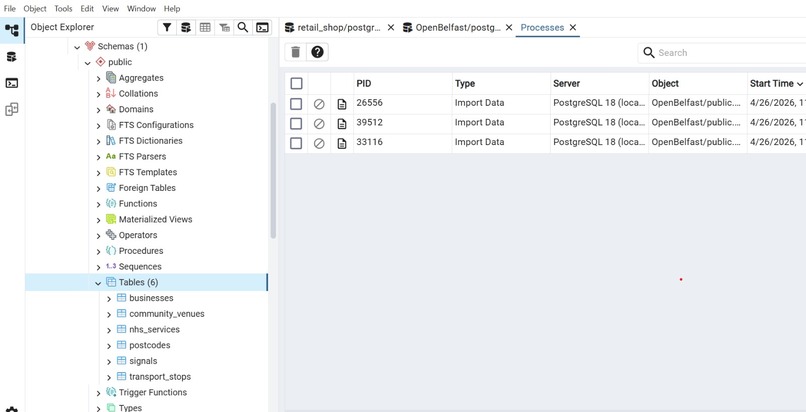Click the Query Tool toolbar icon
The image size is (806, 412).
(x=186, y=28)
